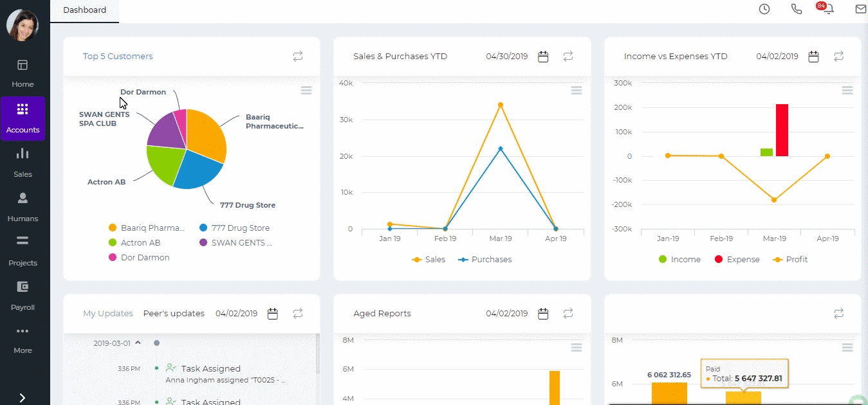This screenshot has width=868, height=405.
Task: Open calendar in updates widget
Action: pos(273,314)
